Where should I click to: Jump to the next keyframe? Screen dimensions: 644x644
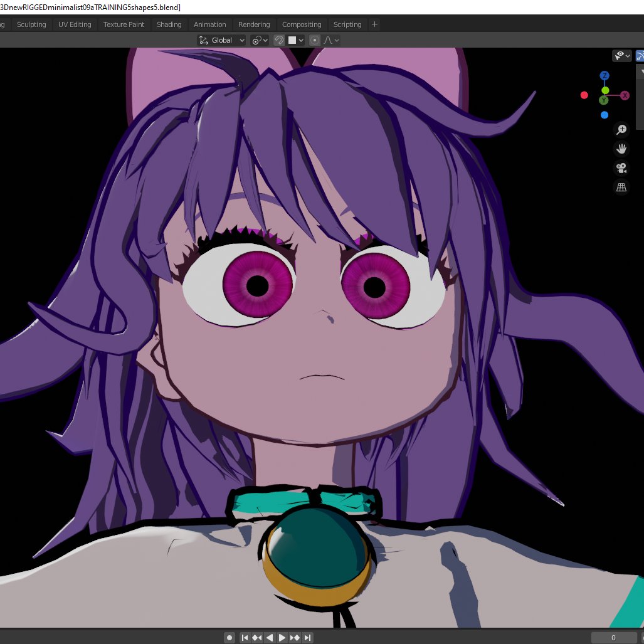(x=295, y=638)
